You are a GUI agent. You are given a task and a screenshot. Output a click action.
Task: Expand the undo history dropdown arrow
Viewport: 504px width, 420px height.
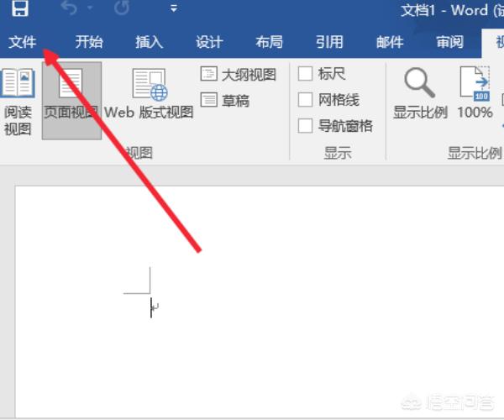point(90,8)
